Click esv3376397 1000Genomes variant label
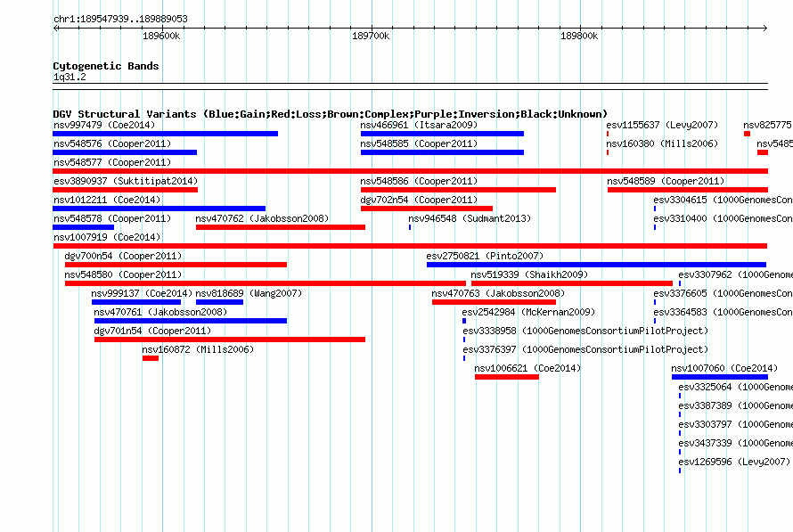 coord(585,349)
